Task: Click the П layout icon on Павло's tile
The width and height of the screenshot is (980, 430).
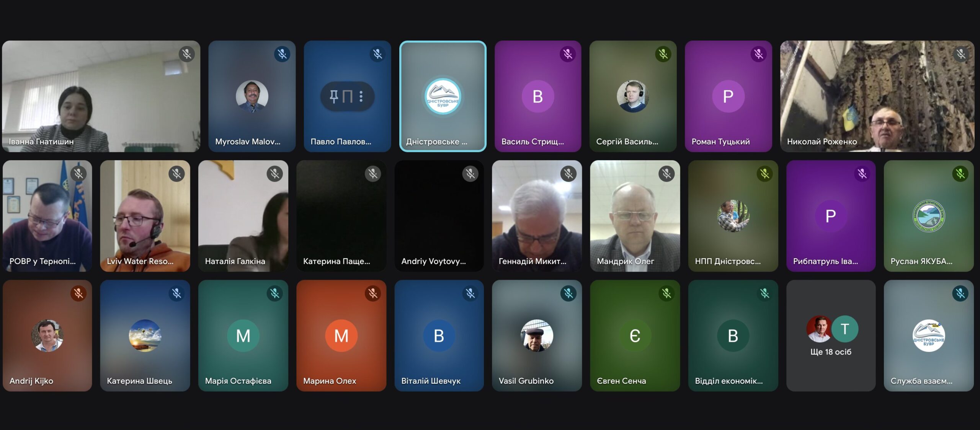Action: [x=347, y=96]
